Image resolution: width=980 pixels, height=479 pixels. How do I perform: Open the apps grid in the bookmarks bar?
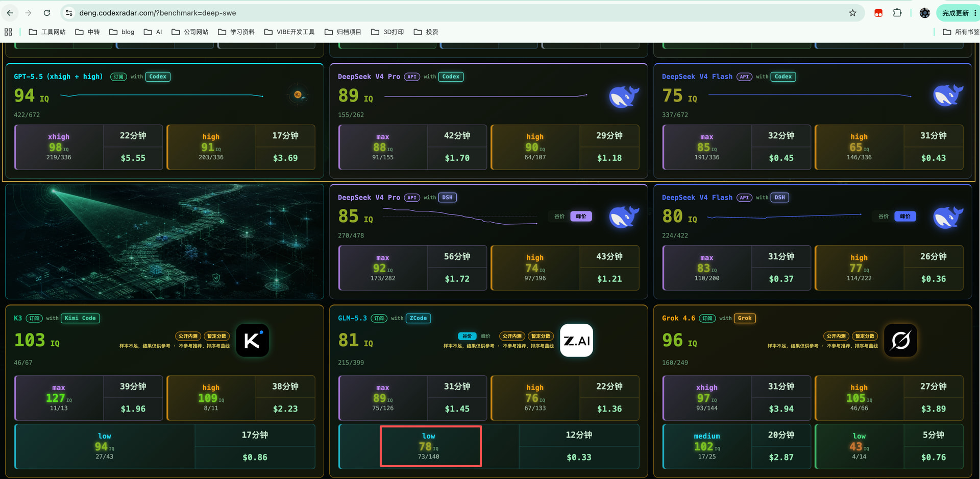(8, 32)
